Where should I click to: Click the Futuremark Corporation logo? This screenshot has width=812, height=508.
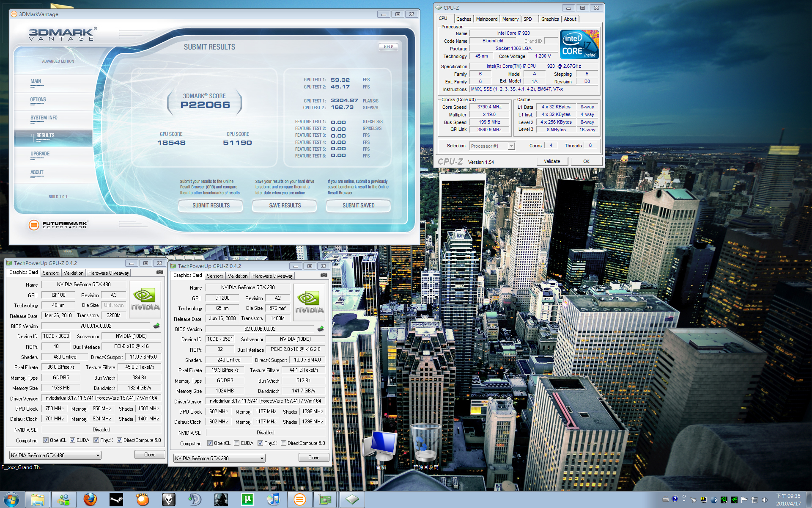[58, 225]
